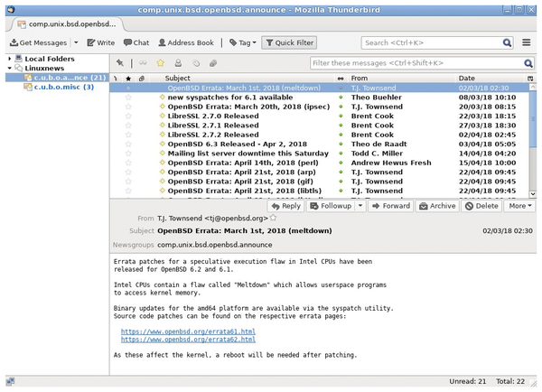The height and width of the screenshot is (392, 542).
Task: Open 'OpenBSD Errata: April 21st, 2018 (arp)'
Action: [241, 173]
